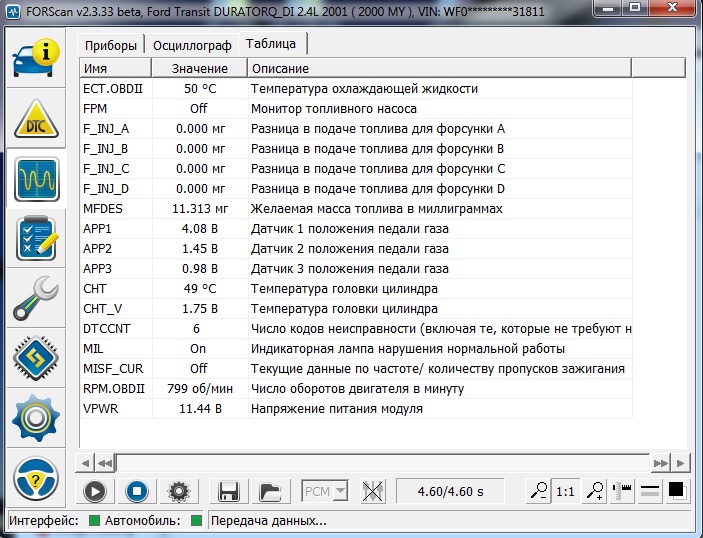Viewport: 703px width, 538px height.
Task: Click the Описание column header
Action: coord(439,69)
